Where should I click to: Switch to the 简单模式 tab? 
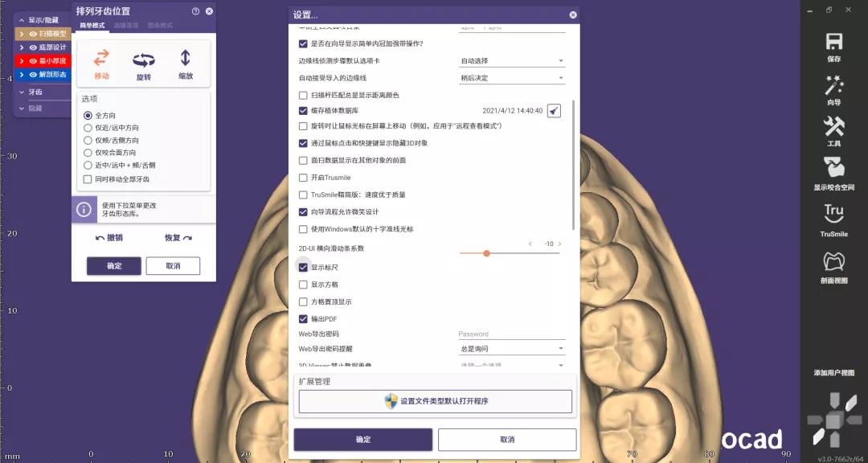tap(92, 26)
